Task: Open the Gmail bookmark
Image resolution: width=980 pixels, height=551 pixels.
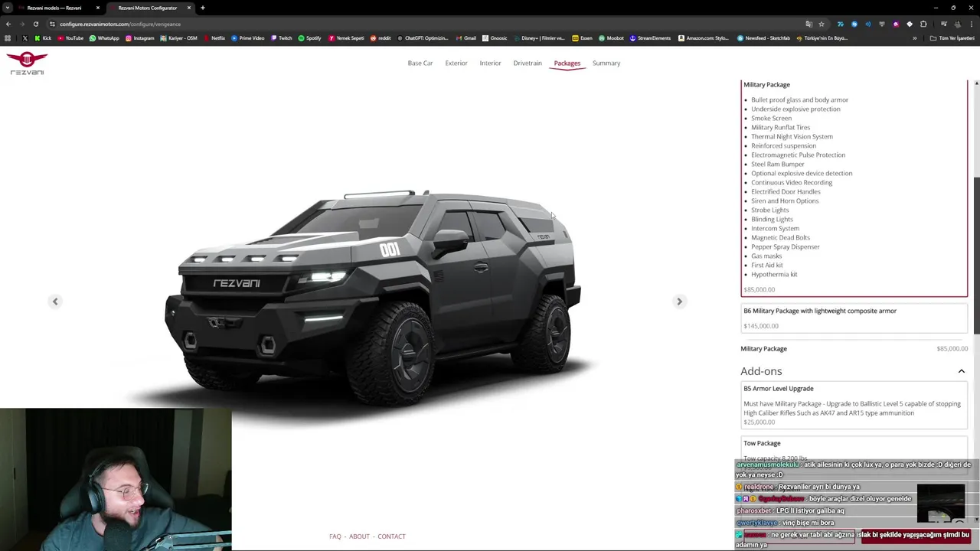Action: coord(465,38)
